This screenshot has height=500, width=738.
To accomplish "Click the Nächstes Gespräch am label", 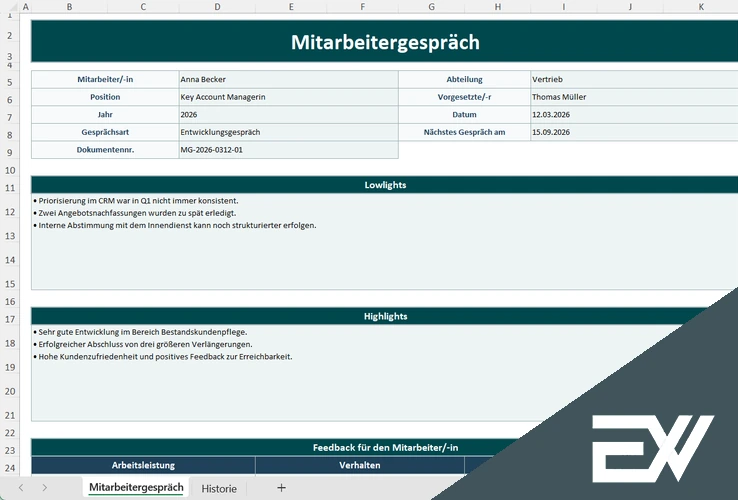I will pos(464,132).
